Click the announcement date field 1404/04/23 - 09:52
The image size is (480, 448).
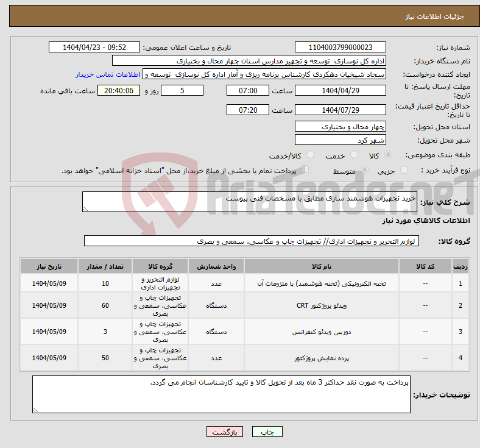(x=94, y=48)
